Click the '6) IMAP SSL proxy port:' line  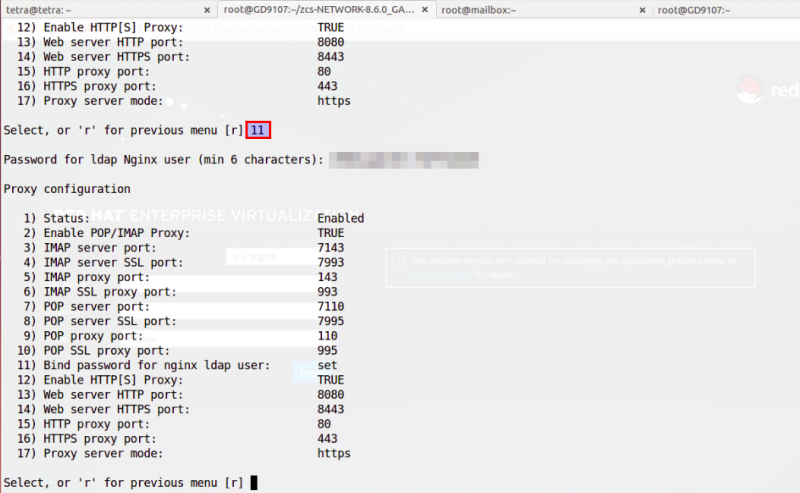(100, 292)
